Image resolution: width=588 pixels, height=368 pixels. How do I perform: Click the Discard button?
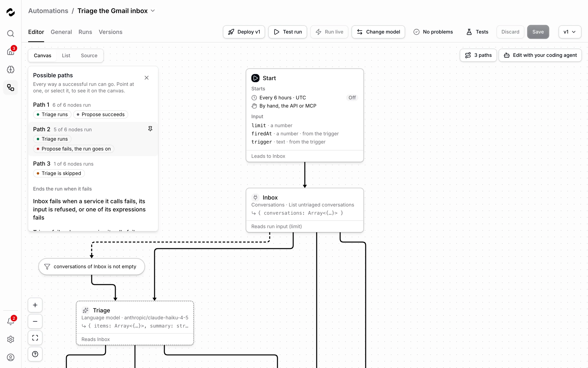(510, 32)
